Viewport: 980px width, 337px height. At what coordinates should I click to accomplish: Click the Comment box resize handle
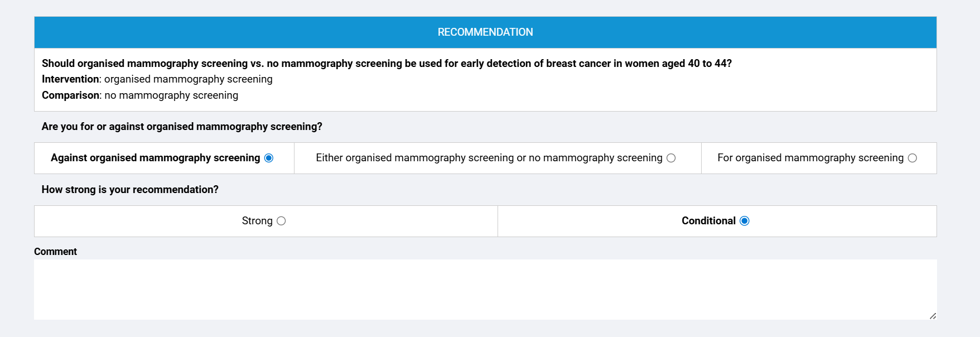933,316
